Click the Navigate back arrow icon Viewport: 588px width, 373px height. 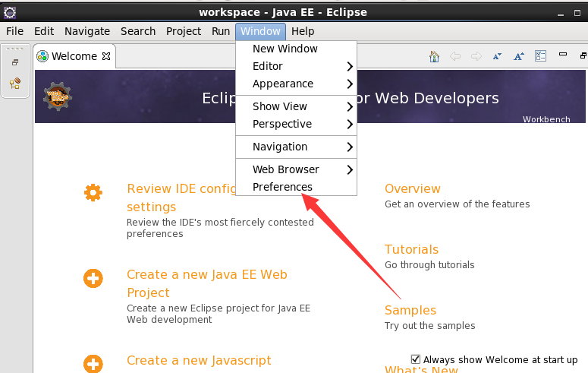[455, 56]
